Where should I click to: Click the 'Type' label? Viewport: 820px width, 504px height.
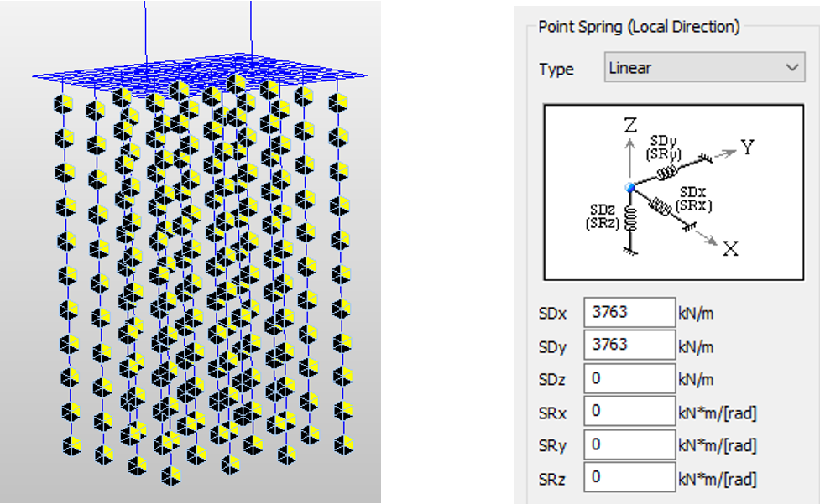click(556, 69)
